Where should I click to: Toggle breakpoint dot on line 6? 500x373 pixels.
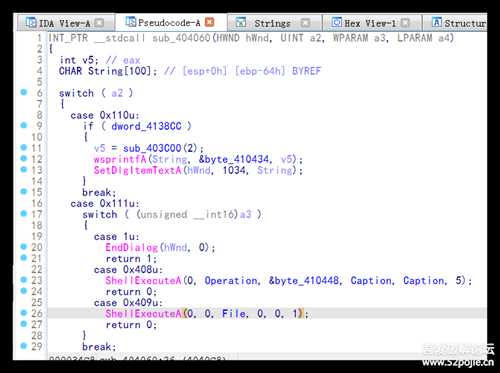click(x=24, y=92)
